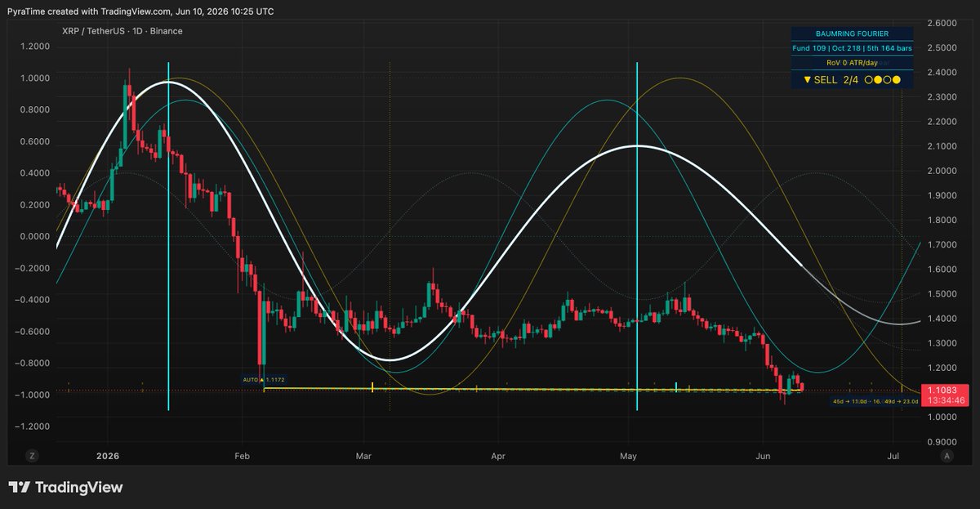Screen dimensions: 980x509
Task: Click the 1.2000 left oscillator scale value
Action: (33, 47)
